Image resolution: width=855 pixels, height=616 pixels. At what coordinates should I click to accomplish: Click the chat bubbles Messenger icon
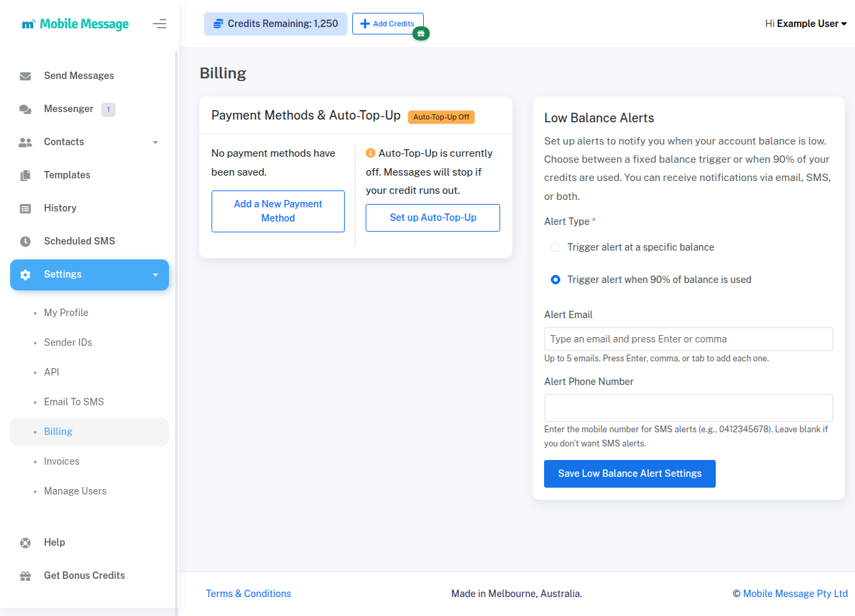point(26,109)
